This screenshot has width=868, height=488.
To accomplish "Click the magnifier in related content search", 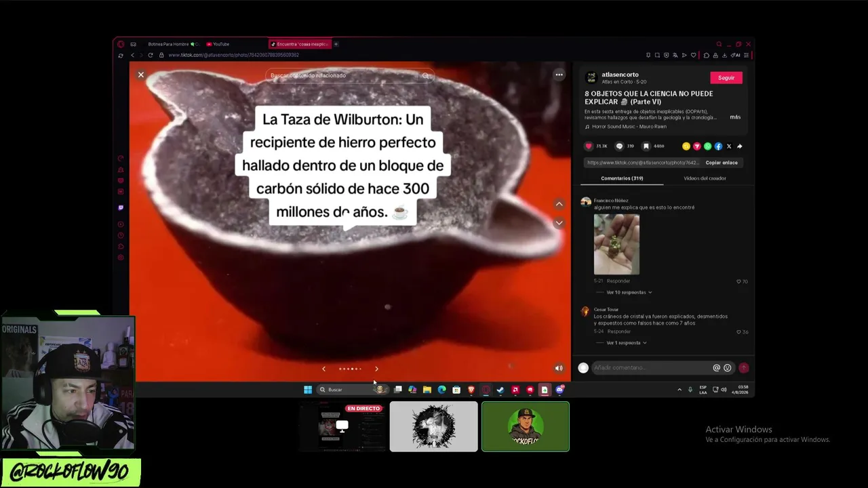I will (x=427, y=75).
